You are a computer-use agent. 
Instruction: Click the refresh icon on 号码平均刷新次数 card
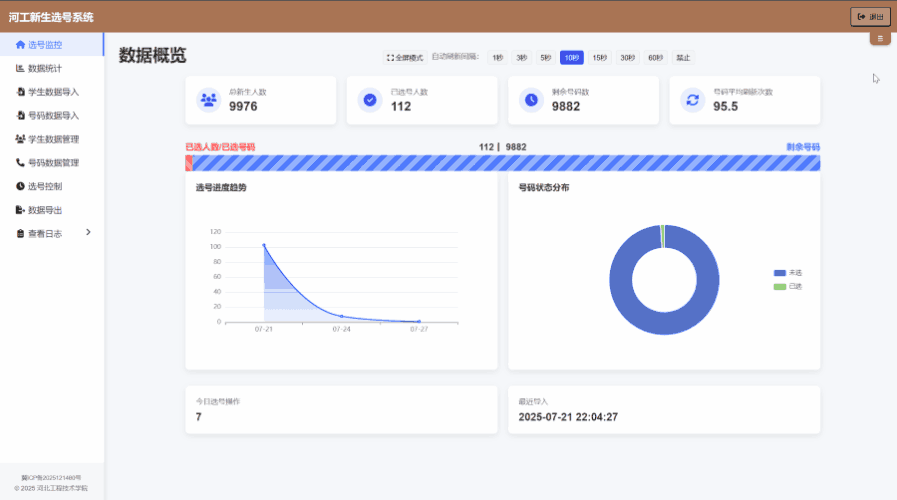pyautogui.click(x=692, y=100)
